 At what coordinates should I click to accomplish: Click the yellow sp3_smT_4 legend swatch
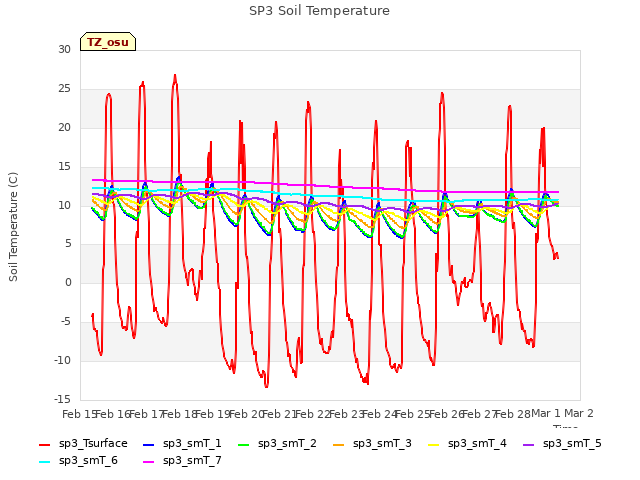point(433,444)
